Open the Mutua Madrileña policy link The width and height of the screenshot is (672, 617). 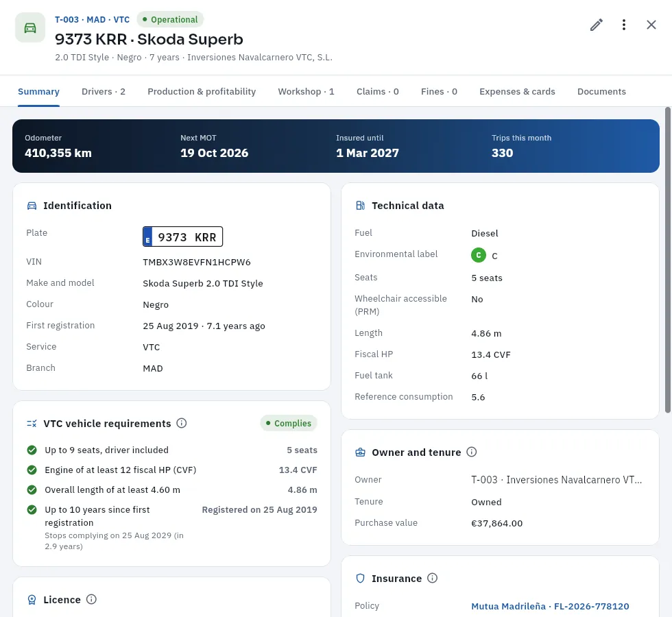[x=550, y=606]
